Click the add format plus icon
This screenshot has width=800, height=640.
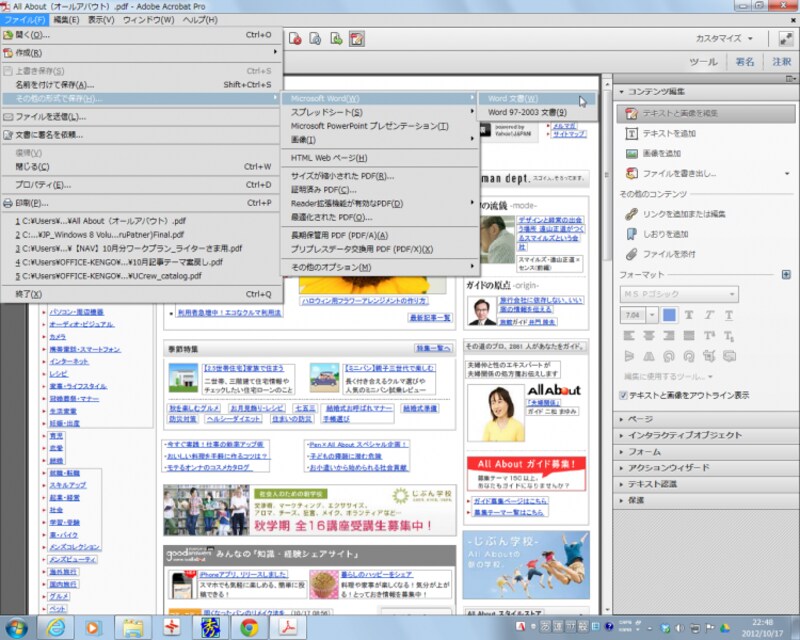coord(786,275)
